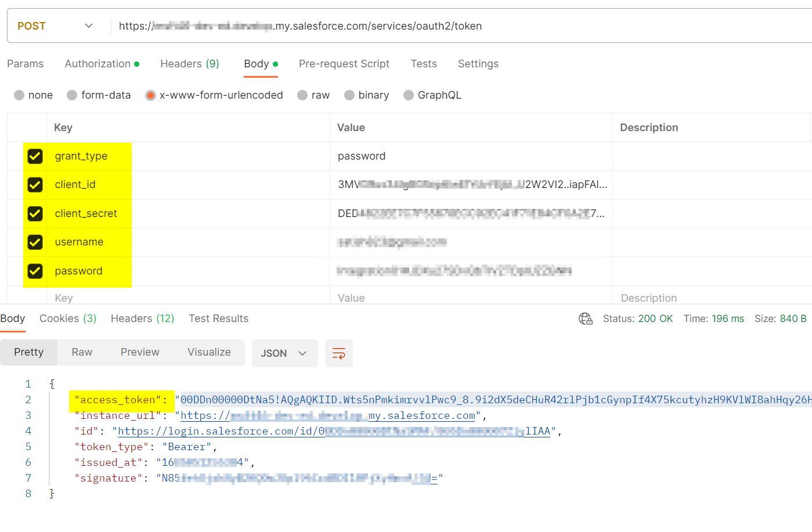Select the binary body type radio

click(349, 95)
